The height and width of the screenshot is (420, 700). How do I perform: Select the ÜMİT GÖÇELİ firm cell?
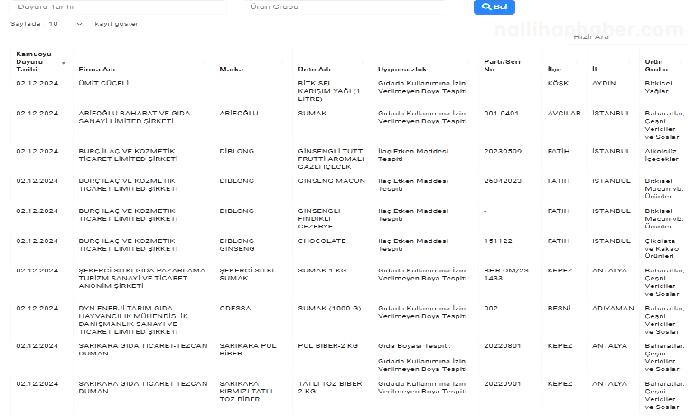coord(104,83)
